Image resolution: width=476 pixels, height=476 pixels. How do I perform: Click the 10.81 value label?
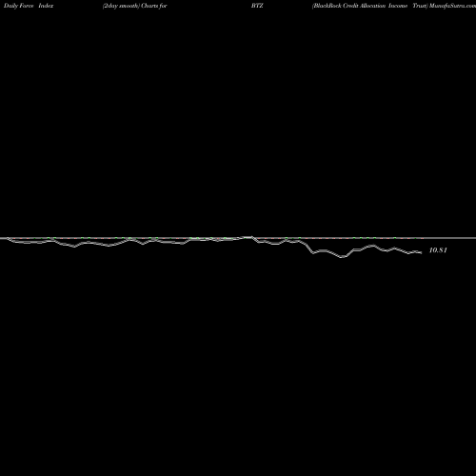pyautogui.click(x=438, y=250)
